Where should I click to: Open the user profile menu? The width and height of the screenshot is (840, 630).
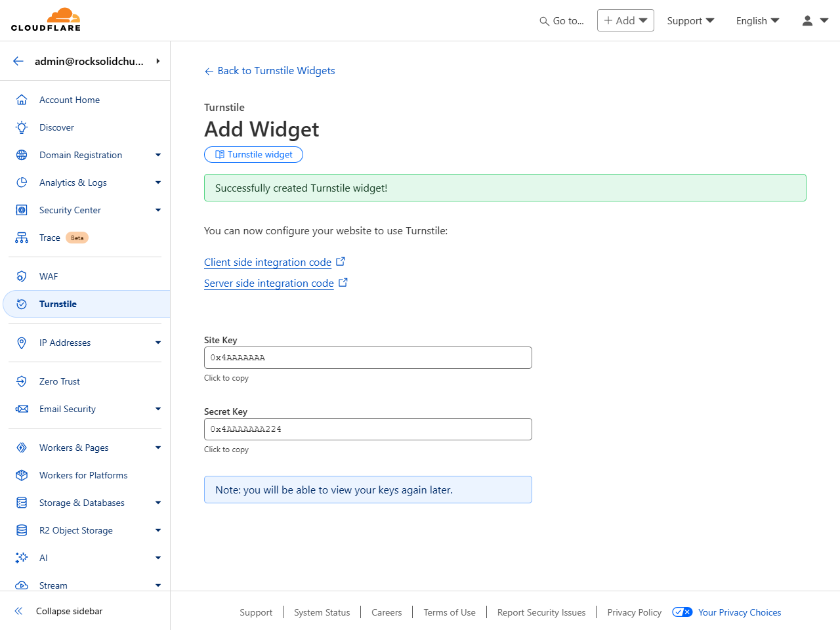815,21
